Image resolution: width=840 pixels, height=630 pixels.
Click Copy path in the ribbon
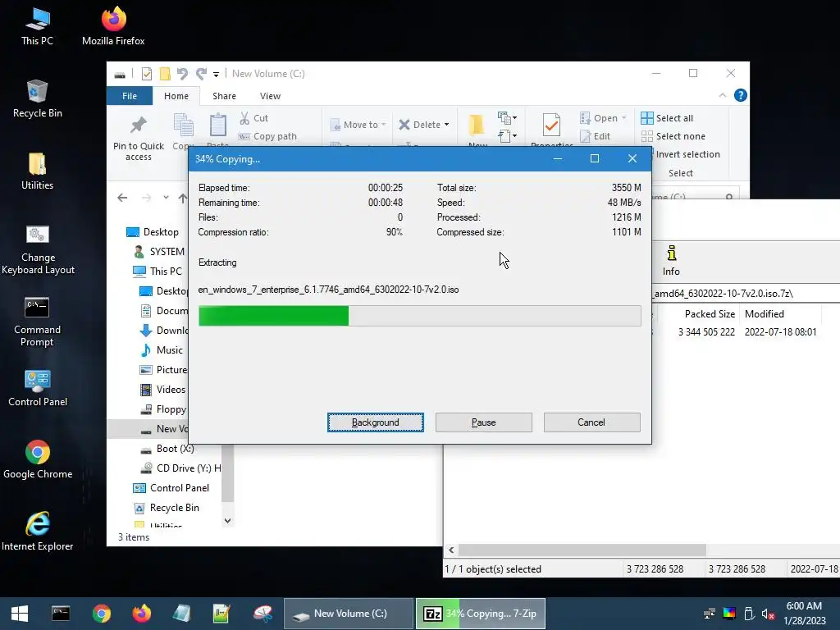coord(267,136)
